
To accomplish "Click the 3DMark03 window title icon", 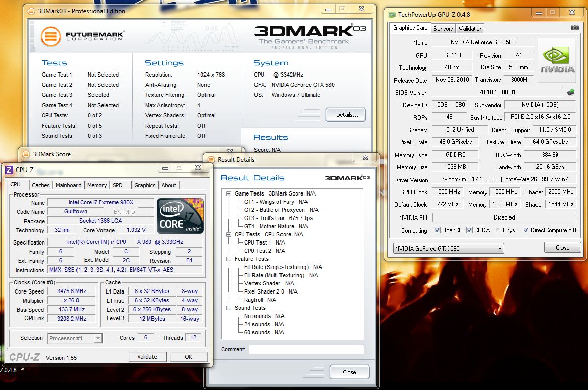I will (33, 11).
